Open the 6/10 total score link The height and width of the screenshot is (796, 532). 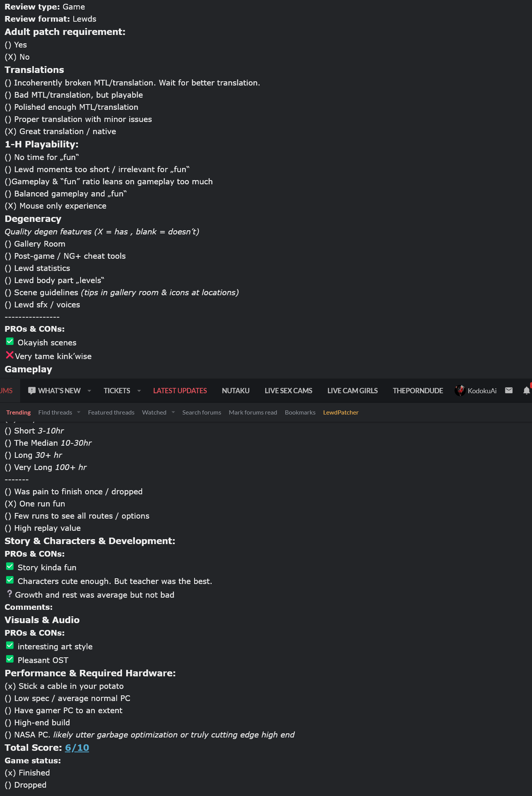(x=77, y=747)
